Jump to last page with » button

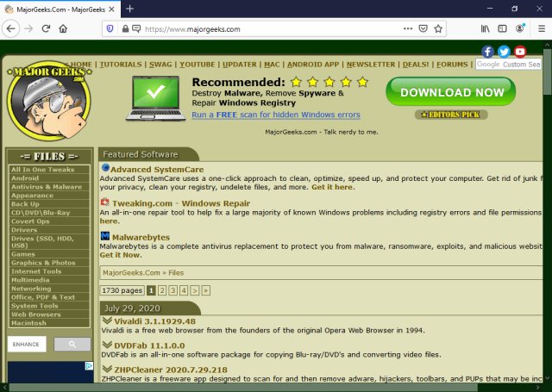[x=206, y=290]
